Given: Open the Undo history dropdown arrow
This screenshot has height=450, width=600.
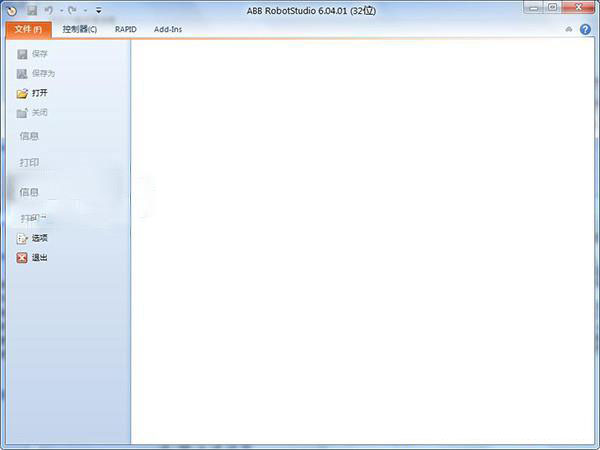Looking at the screenshot, I should click(61, 11).
